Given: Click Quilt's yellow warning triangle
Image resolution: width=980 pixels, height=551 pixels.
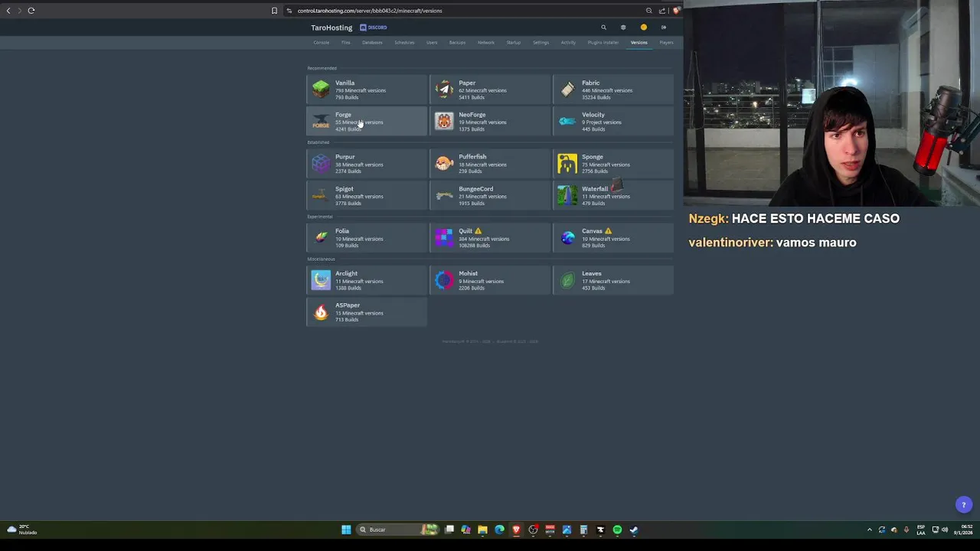Looking at the screenshot, I should 478,231.
